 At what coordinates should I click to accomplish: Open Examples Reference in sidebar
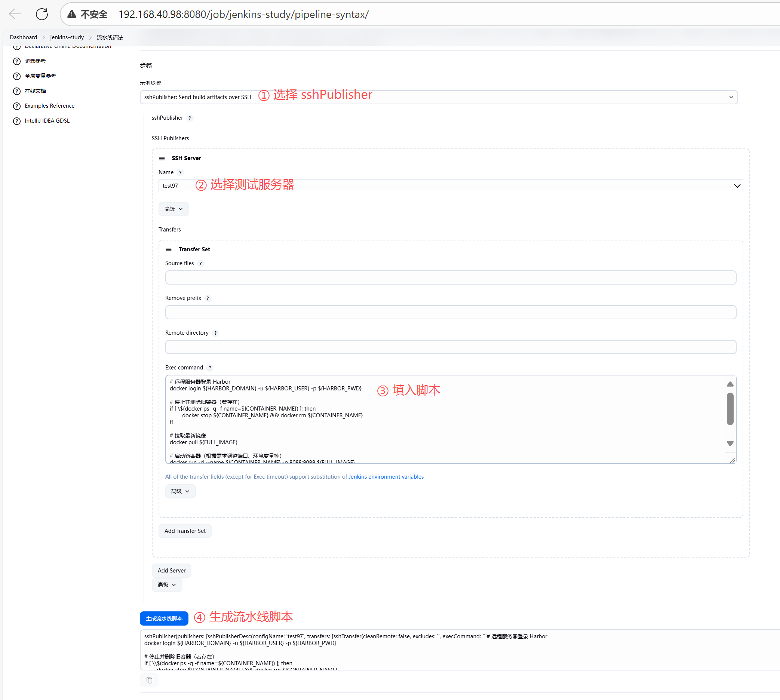tap(50, 106)
